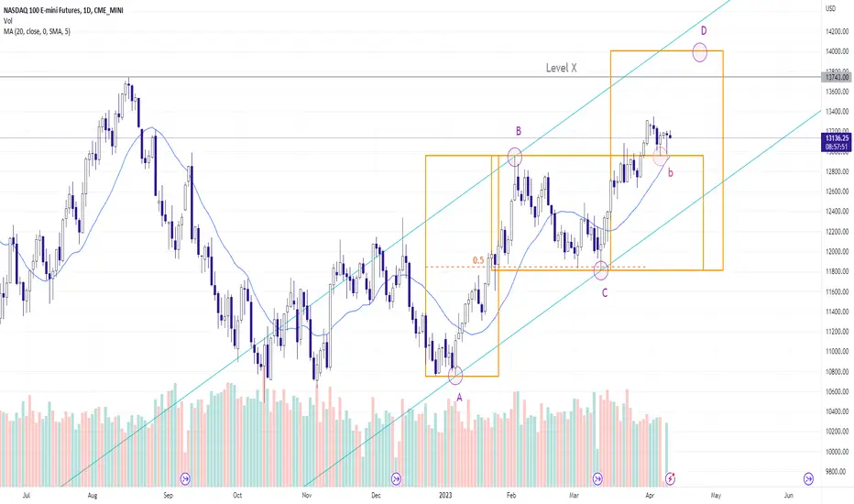This screenshot has width=854, height=504.
Task: Click the 2023 date axis label
Action: pyautogui.click(x=445, y=495)
